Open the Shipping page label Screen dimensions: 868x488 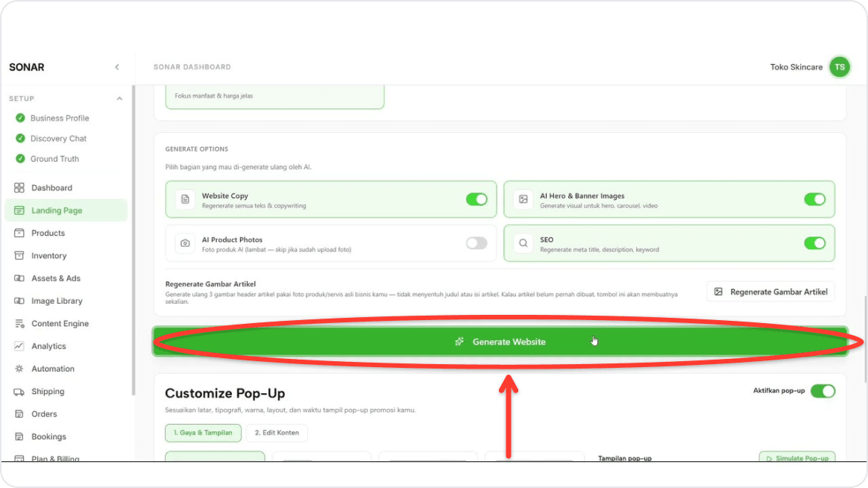(x=48, y=392)
